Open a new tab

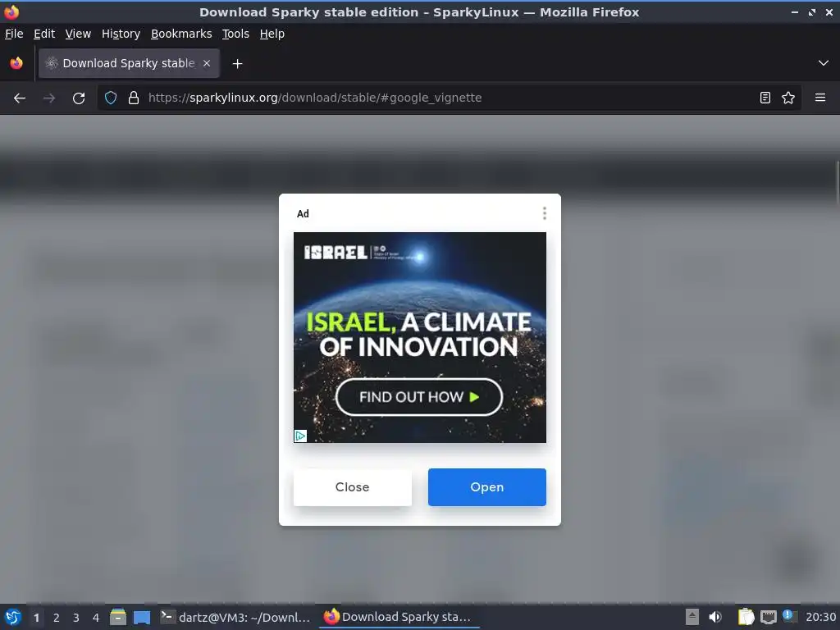[237, 64]
